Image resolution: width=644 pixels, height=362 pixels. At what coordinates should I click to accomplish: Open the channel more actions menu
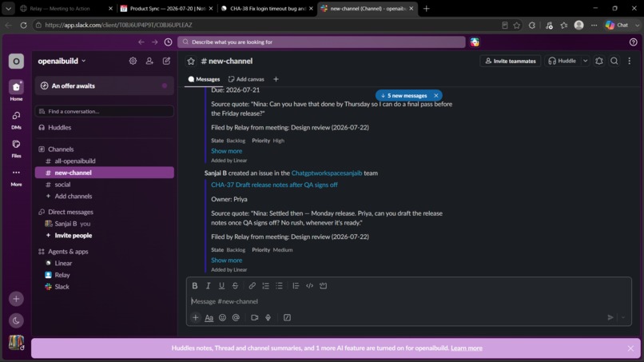click(x=629, y=61)
